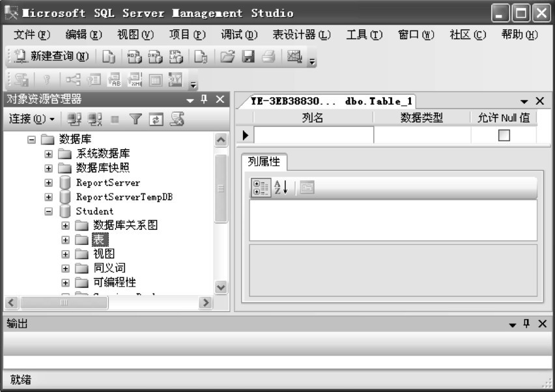The width and height of the screenshot is (555, 392).
Task: Click the activity monitor chart icon
Action: click(x=294, y=56)
